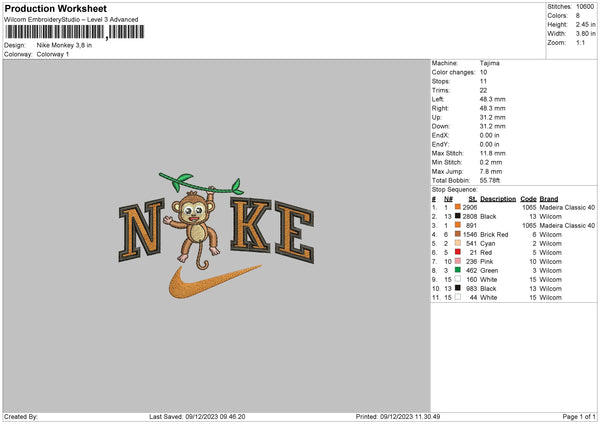This screenshot has height=424, width=600.
Task: Click the Min Stitch value '0.2 mm'
Action: point(491,162)
